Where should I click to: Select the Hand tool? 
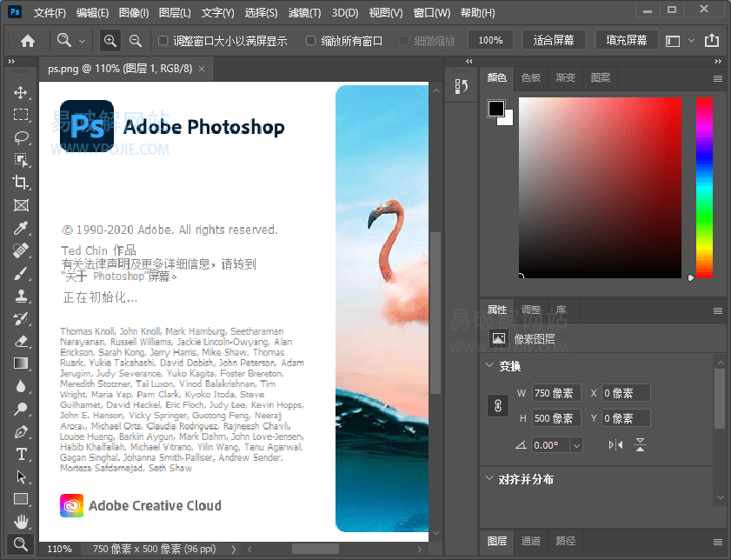(21, 521)
